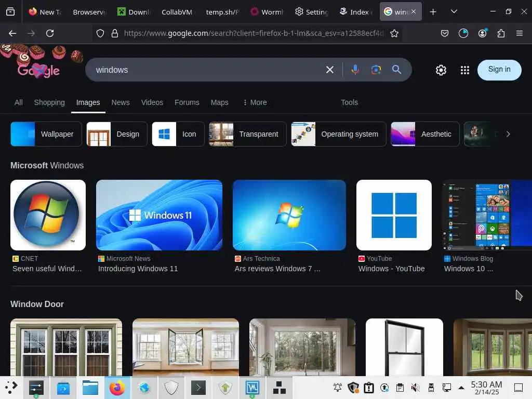Image resolution: width=532 pixels, height=399 pixels.
Task: Open the terminal from taskbar
Action: (x=198, y=388)
